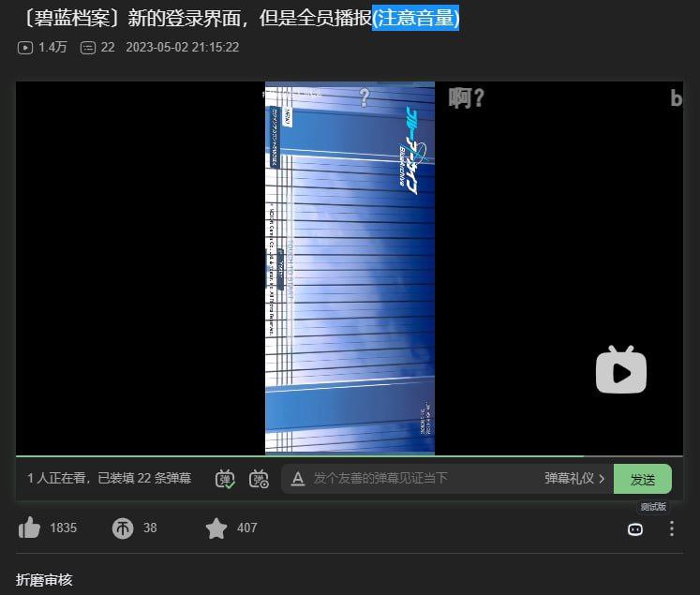Click the highlighted (注意音量) title text
This screenshot has width=700, height=595.
pyautogui.click(x=416, y=19)
